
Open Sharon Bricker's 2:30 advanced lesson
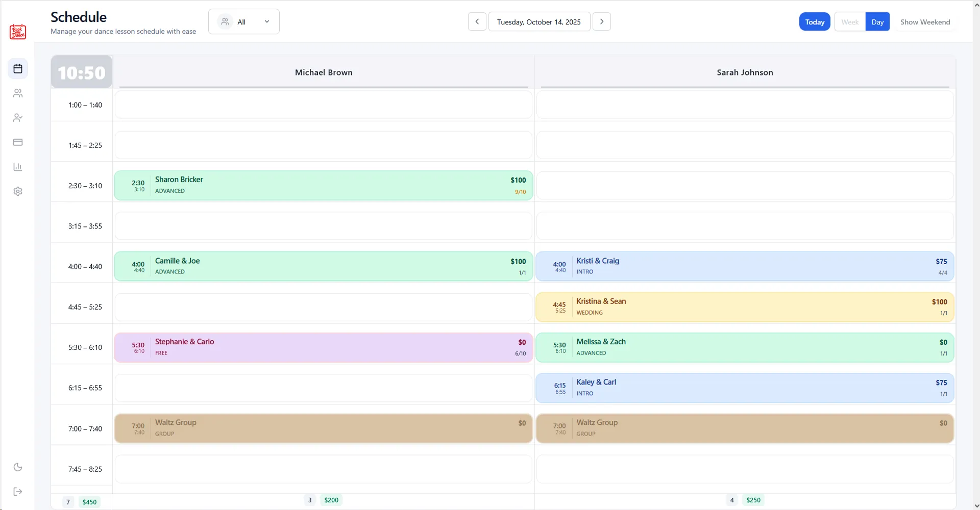(x=324, y=186)
